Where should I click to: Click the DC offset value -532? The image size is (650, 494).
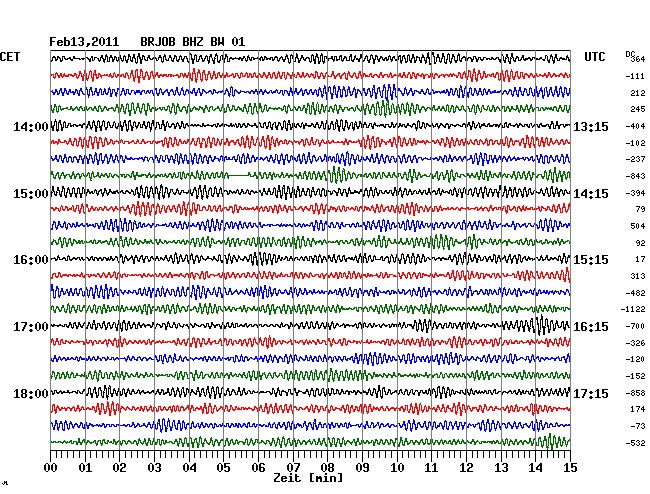click(635, 443)
